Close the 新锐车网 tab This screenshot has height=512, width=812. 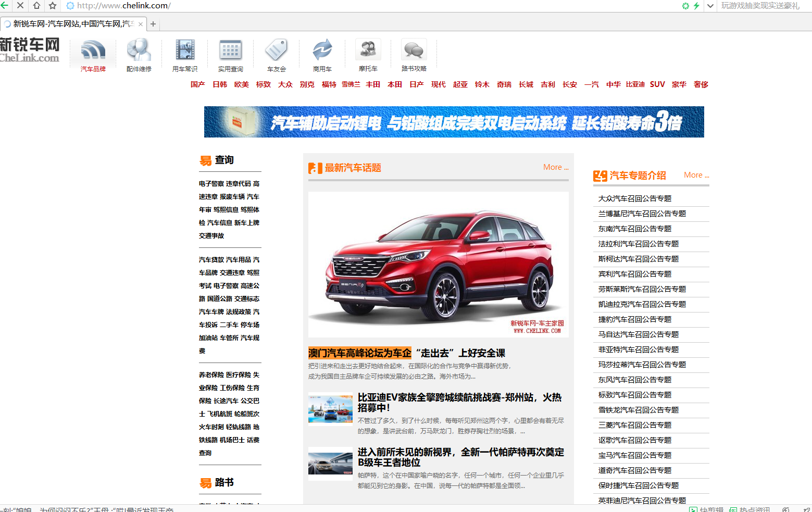coord(141,24)
